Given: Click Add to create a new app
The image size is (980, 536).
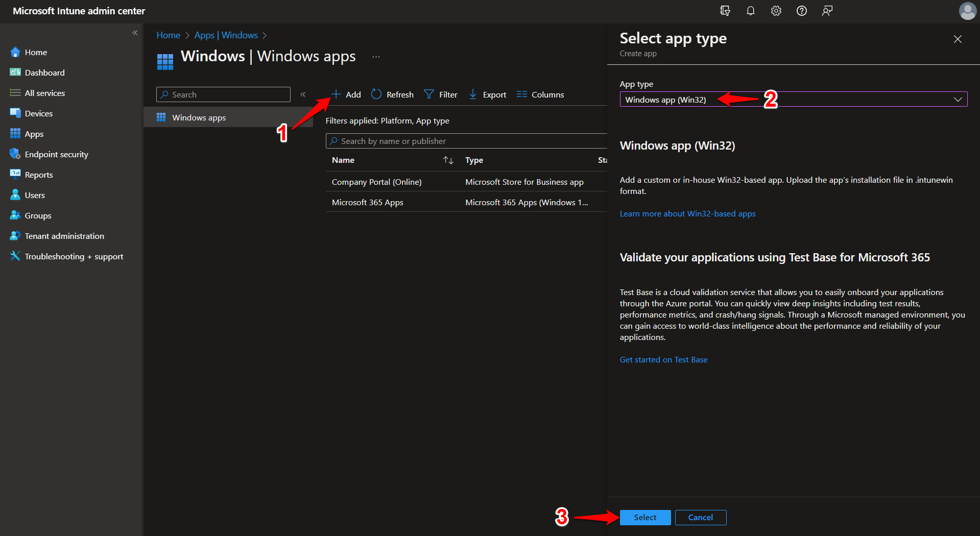Looking at the screenshot, I should click(x=346, y=94).
